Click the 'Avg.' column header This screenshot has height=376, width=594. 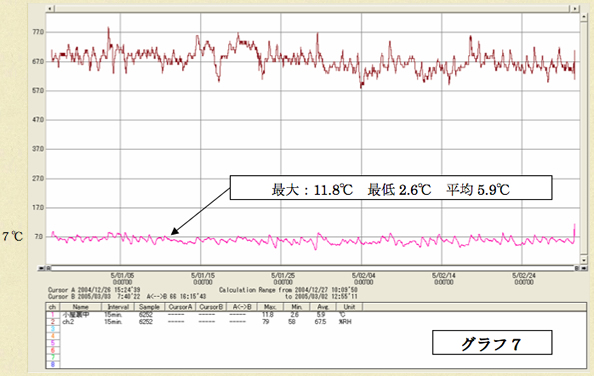(x=323, y=307)
